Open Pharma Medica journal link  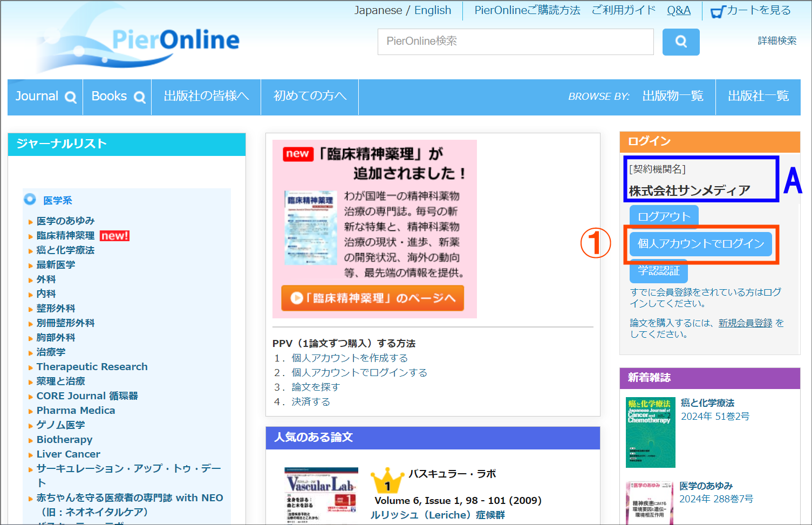pyautogui.click(x=76, y=410)
